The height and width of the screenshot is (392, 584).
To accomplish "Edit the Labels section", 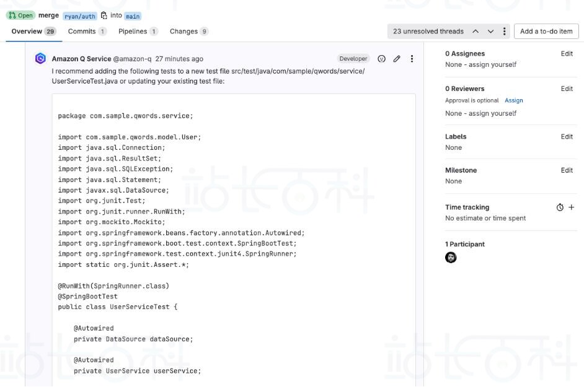I will [x=566, y=137].
